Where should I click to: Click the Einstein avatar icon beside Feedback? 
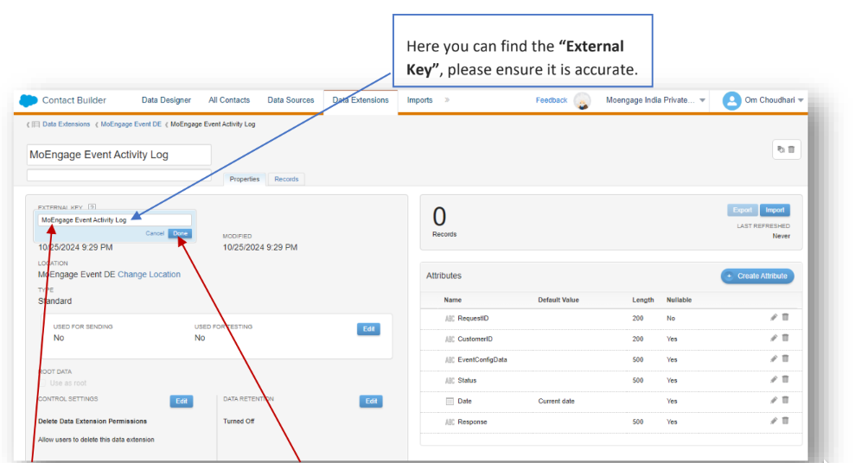pyautogui.click(x=583, y=101)
